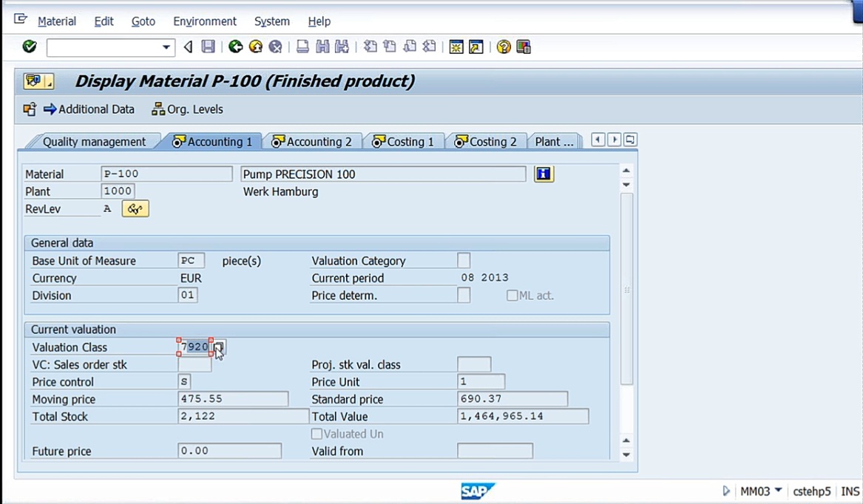Open the MM03 status bar dropdown

[778, 490]
